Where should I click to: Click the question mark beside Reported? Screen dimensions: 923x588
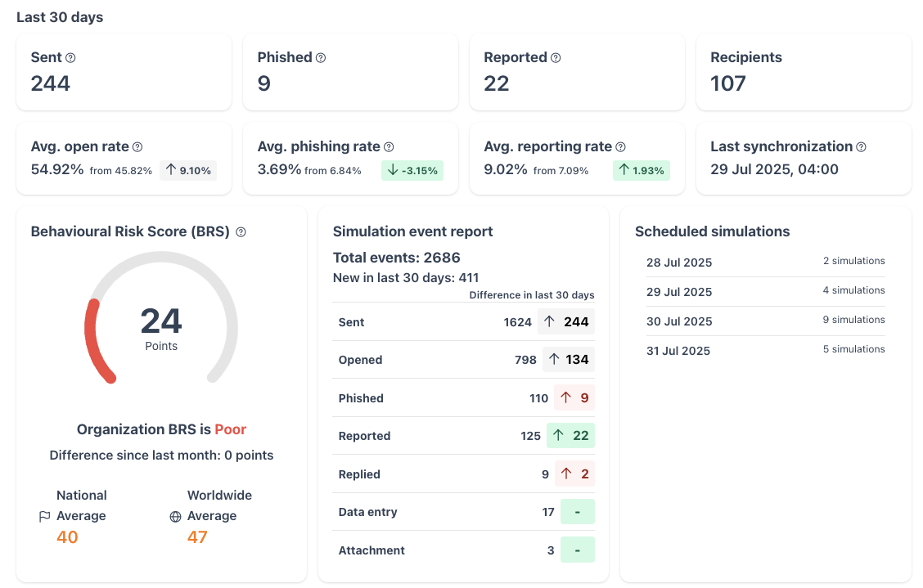pyautogui.click(x=556, y=57)
